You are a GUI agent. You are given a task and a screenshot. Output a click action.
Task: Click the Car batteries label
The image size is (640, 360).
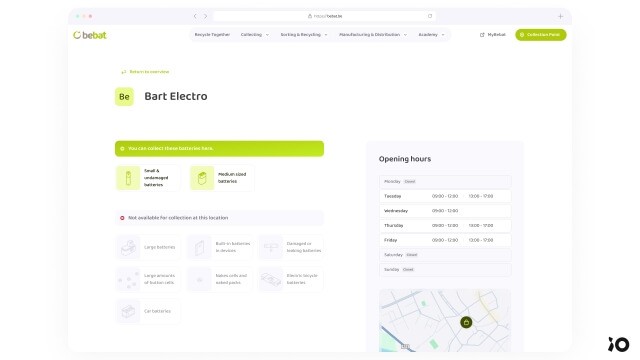[158, 311]
